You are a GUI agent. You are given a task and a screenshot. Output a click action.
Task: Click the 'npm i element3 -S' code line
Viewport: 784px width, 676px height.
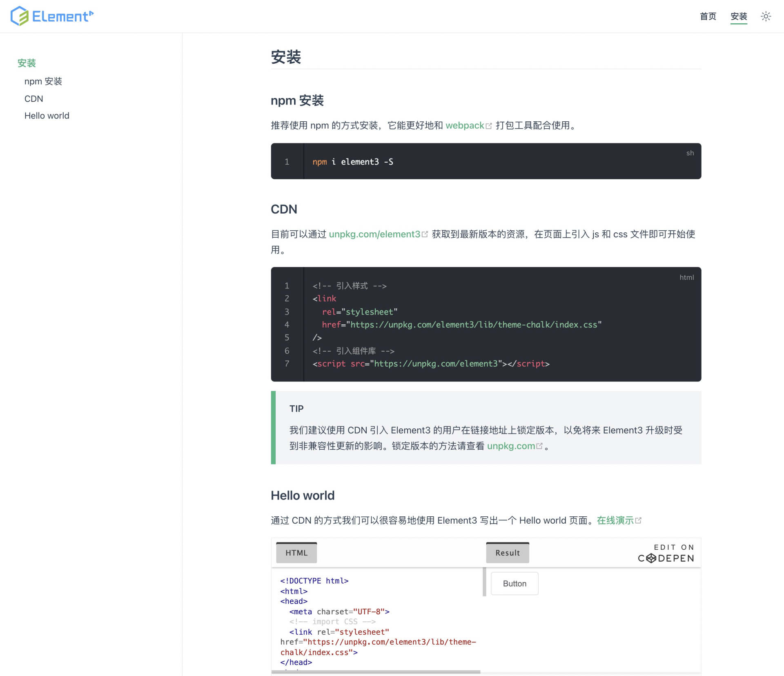(353, 162)
